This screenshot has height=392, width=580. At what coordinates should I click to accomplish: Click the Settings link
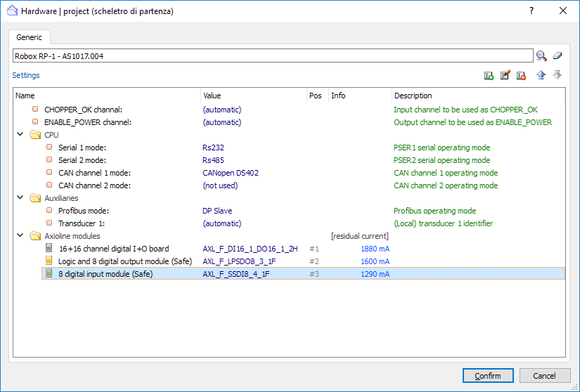(26, 75)
